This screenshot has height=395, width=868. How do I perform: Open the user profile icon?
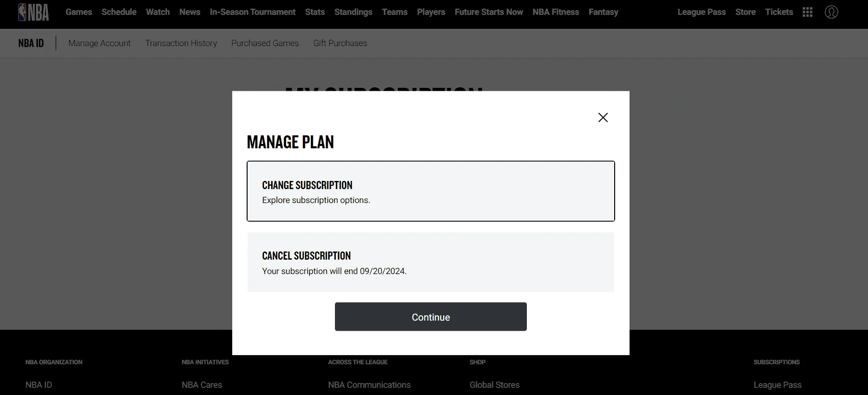(832, 12)
